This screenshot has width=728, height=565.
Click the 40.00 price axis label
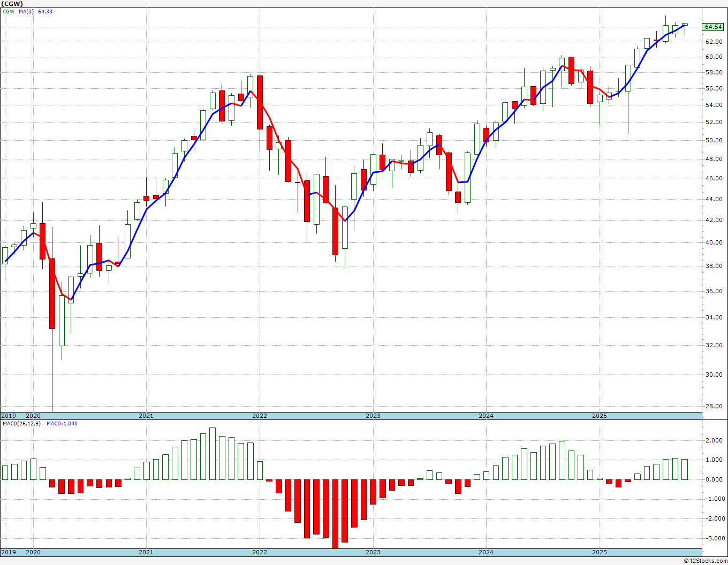(714, 242)
